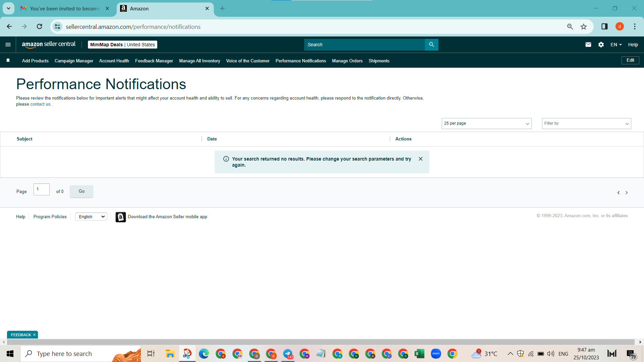Go to previous page of notifications
This screenshot has height=362, width=644.
619,193
